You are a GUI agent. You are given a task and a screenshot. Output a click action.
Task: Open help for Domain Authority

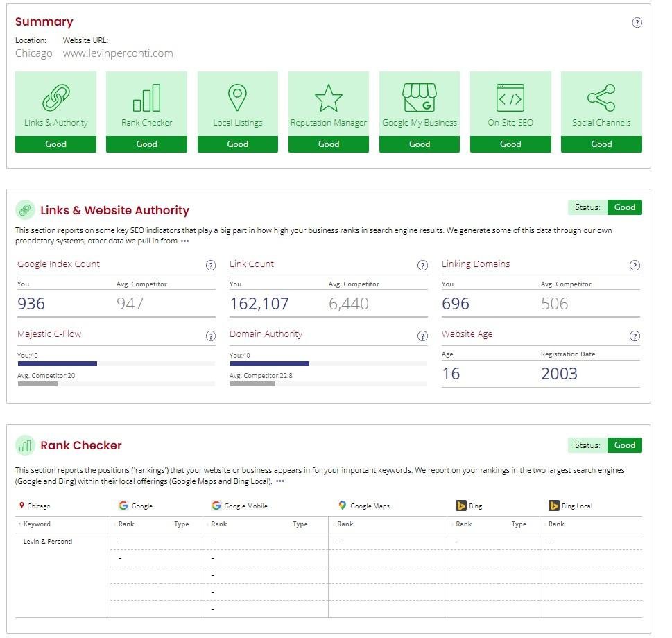pyautogui.click(x=422, y=336)
